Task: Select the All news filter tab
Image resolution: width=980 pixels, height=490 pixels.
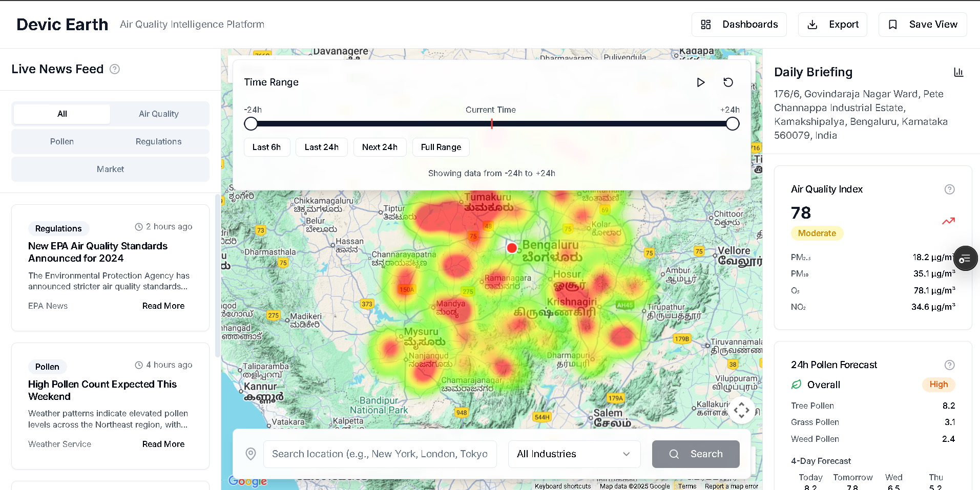Action: [62, 114]
